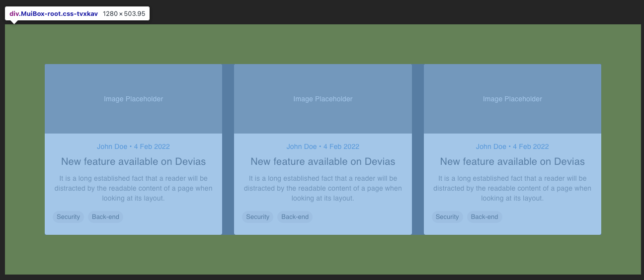Select the Back-end chip in the middle card

click(295, 217)
